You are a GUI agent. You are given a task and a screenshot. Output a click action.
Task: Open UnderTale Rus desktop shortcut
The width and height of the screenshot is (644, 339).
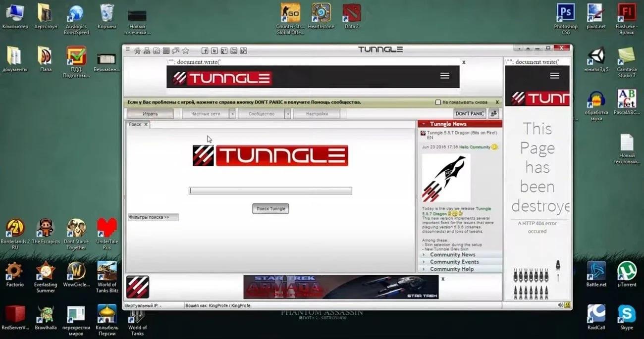[x=107, y=235]
